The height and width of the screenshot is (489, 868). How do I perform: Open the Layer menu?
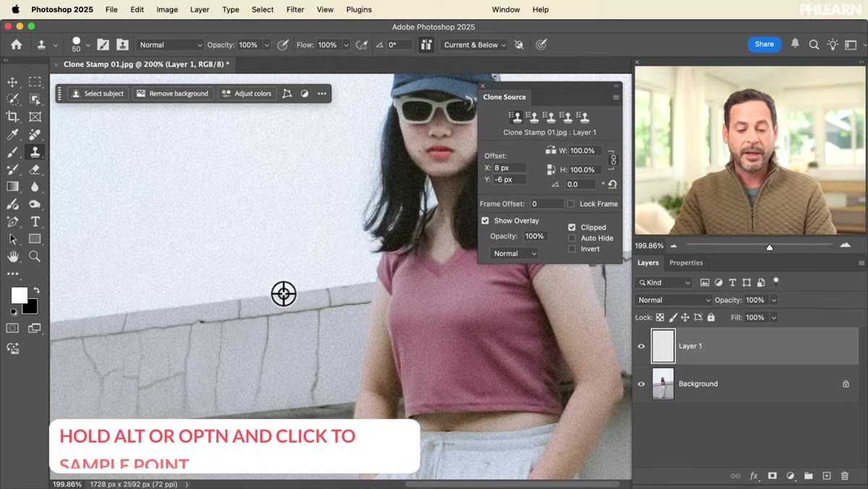pos(200,9)
